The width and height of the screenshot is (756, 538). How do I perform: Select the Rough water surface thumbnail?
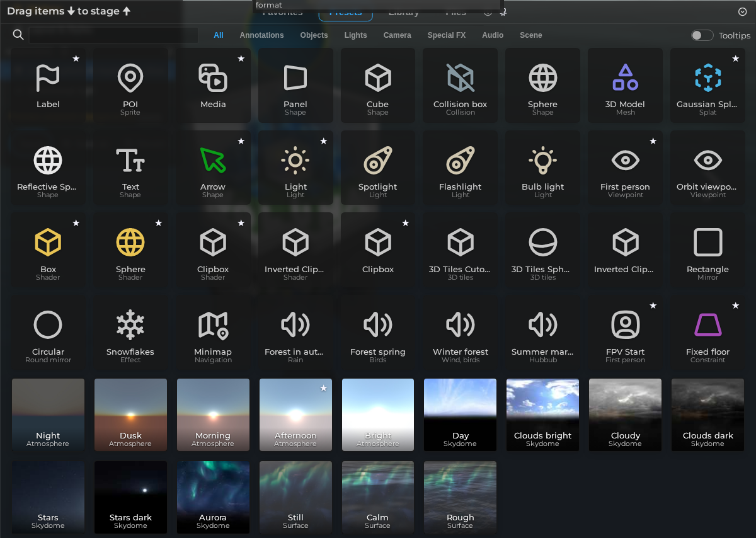(x=461, y=497)
